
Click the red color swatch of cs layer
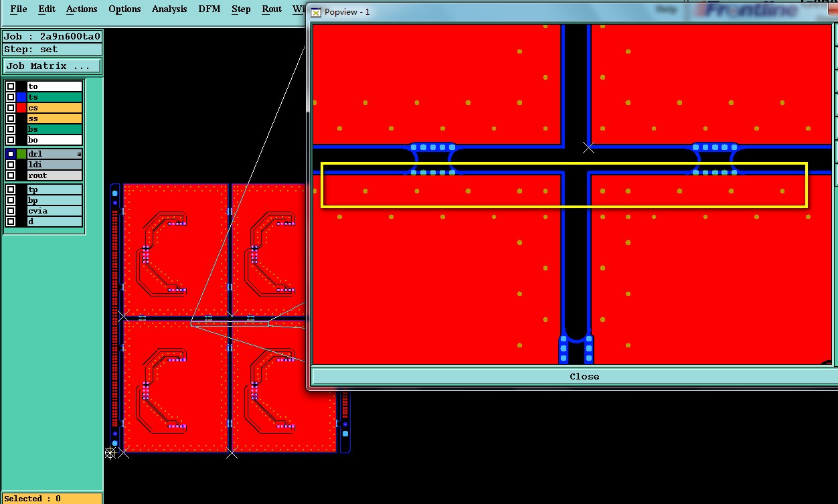coord(21,108)
